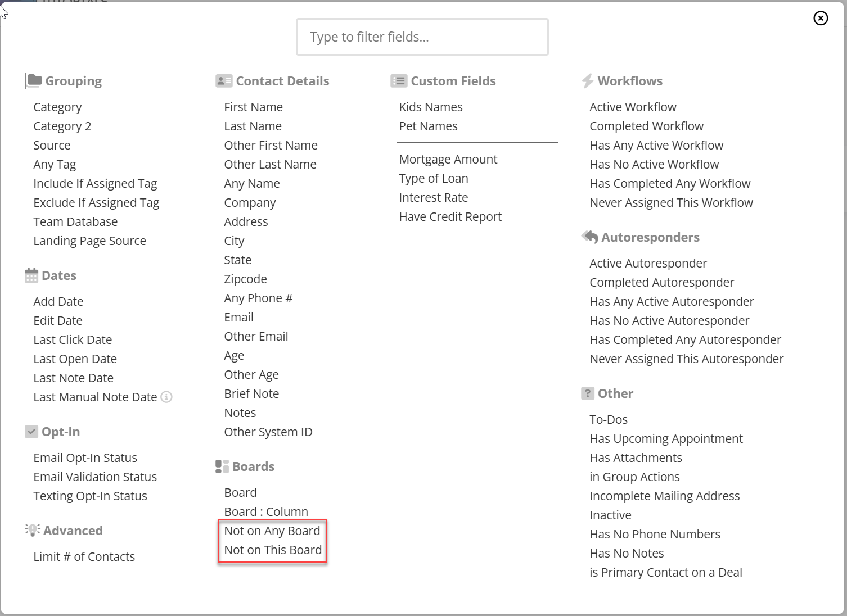Select is Primary Contact on a Deal
Image resolution: width=847 pixels, height=616 pixels.
point(665,573)
